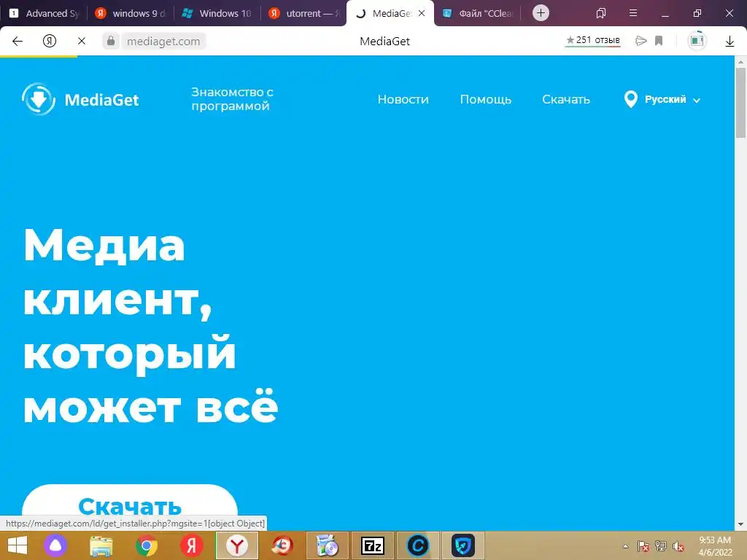
Task: Close the MediaGet tab
Action: coord(422,13)
